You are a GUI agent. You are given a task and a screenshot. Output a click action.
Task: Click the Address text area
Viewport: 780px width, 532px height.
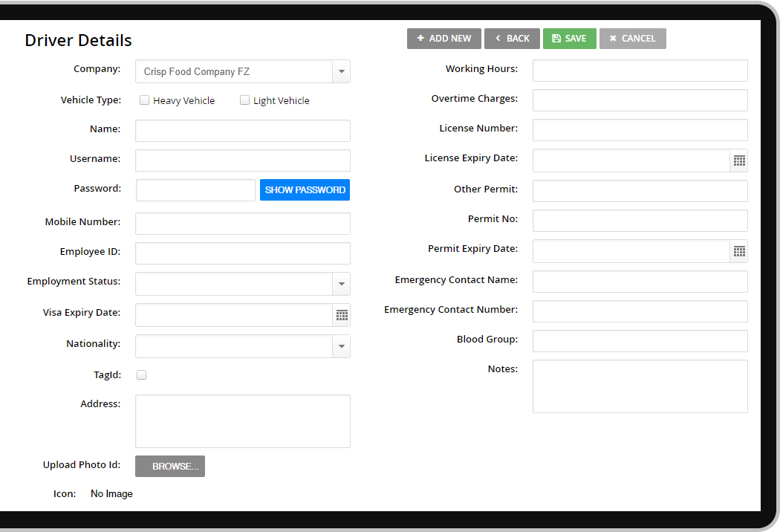(242, 421)
